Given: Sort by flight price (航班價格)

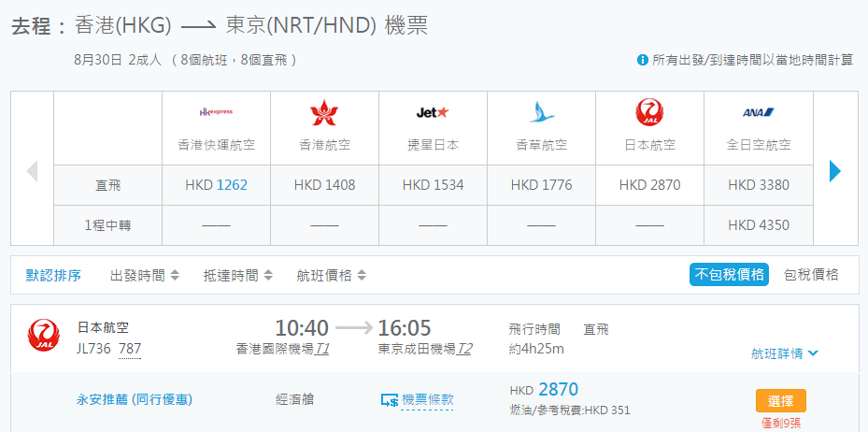Looking at the screenshot, I should pos(331,276).
